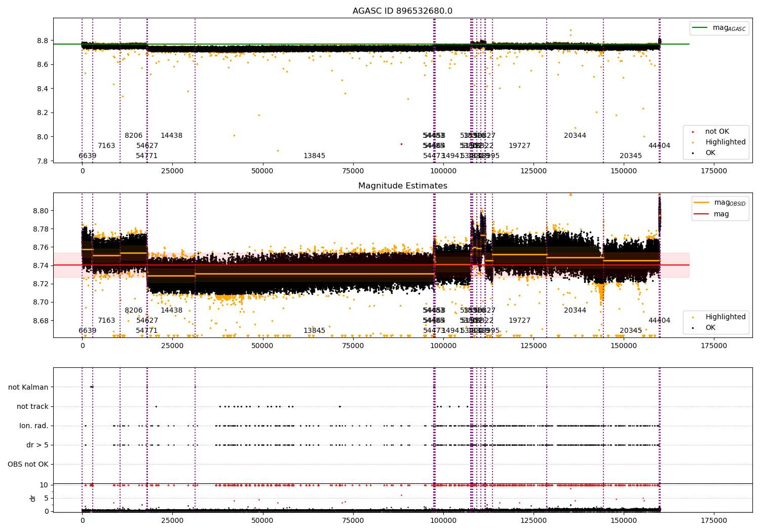Screen dimensions: 760x532
Task: Select the plain 'mag' legend label with red line
Action: (x=721, y=214)
